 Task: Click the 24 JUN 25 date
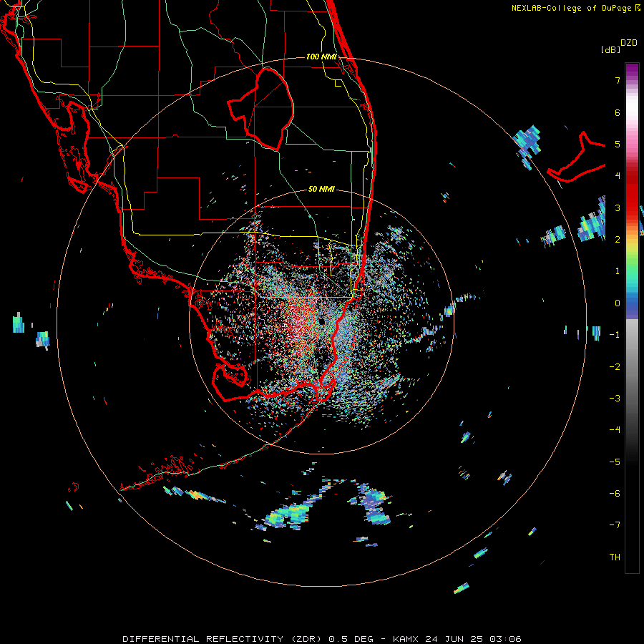coord(455,639)
